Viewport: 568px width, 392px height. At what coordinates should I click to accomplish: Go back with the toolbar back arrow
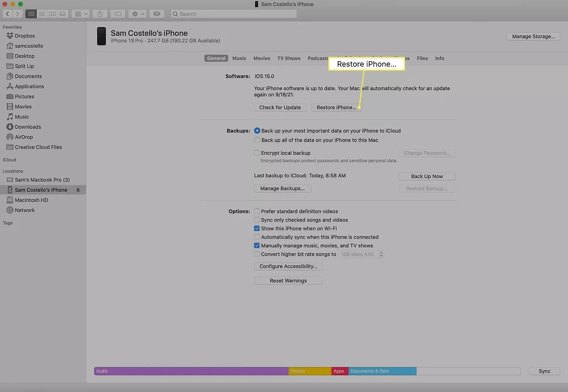8,14
